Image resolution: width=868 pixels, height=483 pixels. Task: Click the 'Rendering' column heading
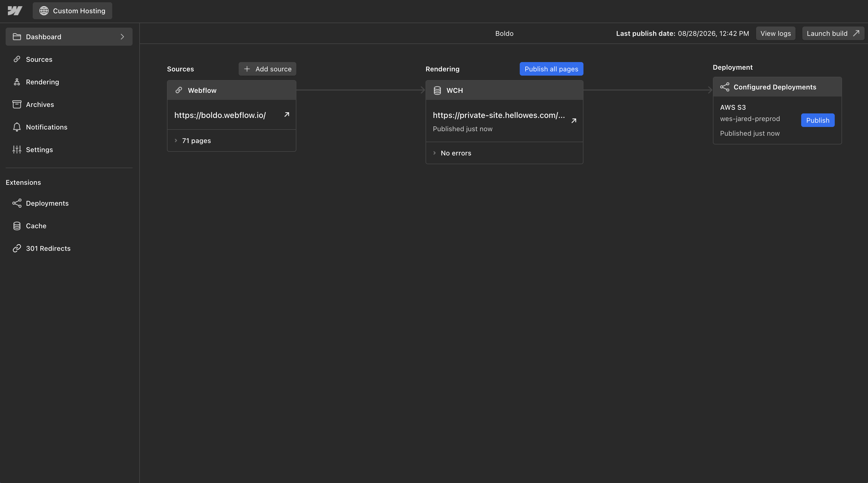pyautogui.click(x=442, y=69)
